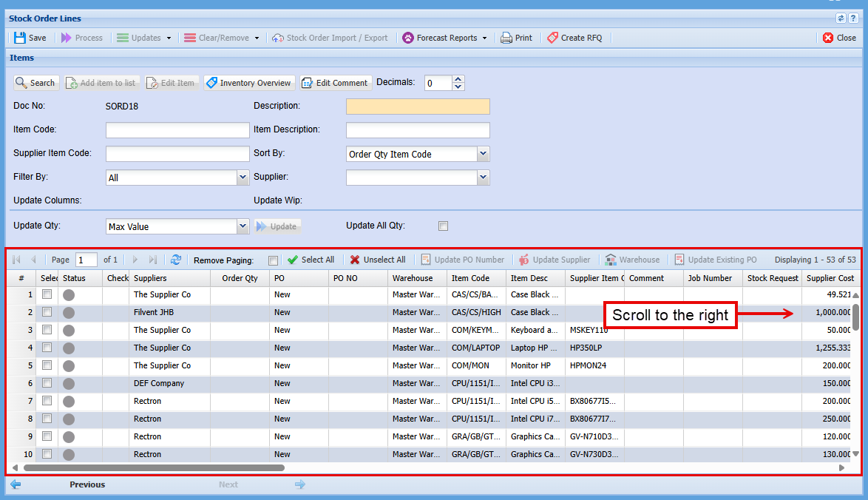Enable the Update All Qty checkbox
The height and width of the screenshot is (500, 868).
click(x=443, y=226)
